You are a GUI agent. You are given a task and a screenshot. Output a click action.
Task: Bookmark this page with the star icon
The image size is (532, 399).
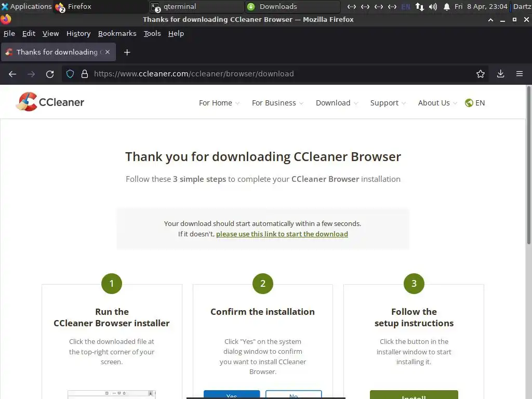pyautogui.click(x=481, y=74)
